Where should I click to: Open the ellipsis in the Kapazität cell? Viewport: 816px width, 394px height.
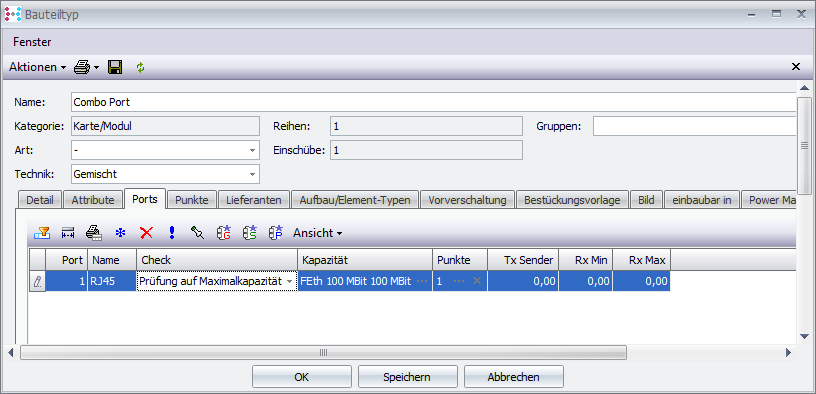(x=422, y=281)
